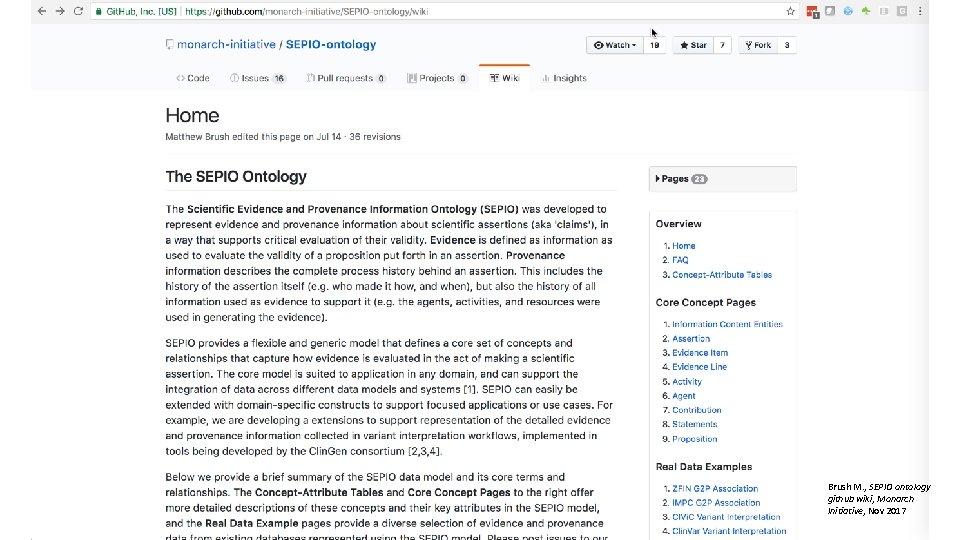This screenshot has width=960, height=540.
Task: Click the 'Real Data Examples' sidebar heading
Action: (703, 467)
